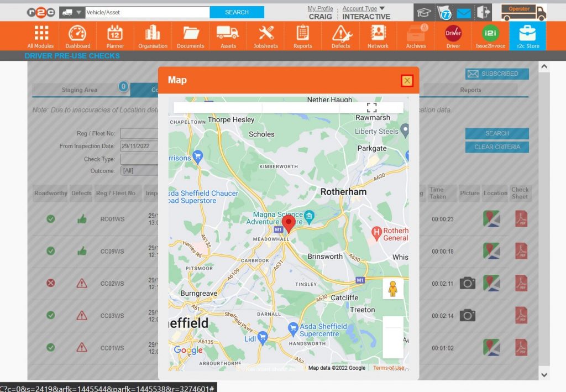Open the PDF check sheet for CC01WS
566x392 pixels.
pyautogui.click(x=520, y=348)
